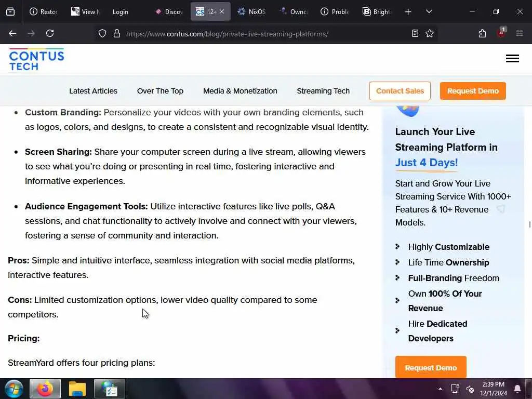Go back to previous page
Screen dimensions: 532x399
click(x=12, y=33)
